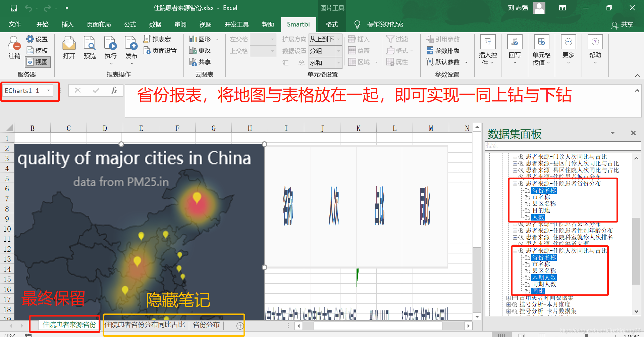Collapse the ribbon with the chevron

637,75
